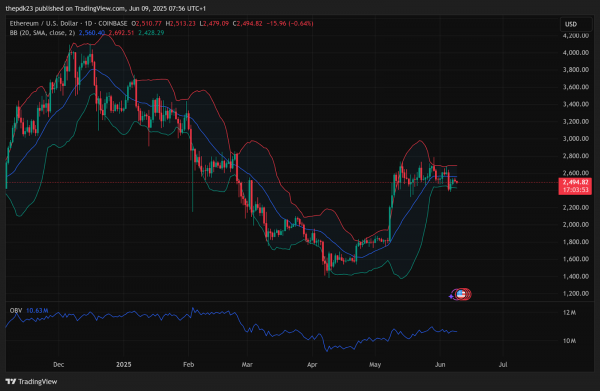Click the TradingView wordmark text
This screenshot has height=391, width=600.
click(38, 381)
